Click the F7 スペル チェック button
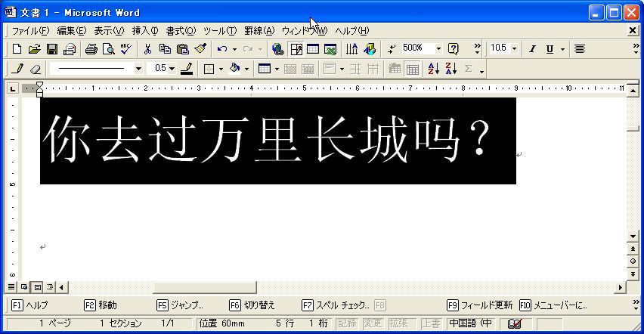644x334 pixels. point(336,305)
